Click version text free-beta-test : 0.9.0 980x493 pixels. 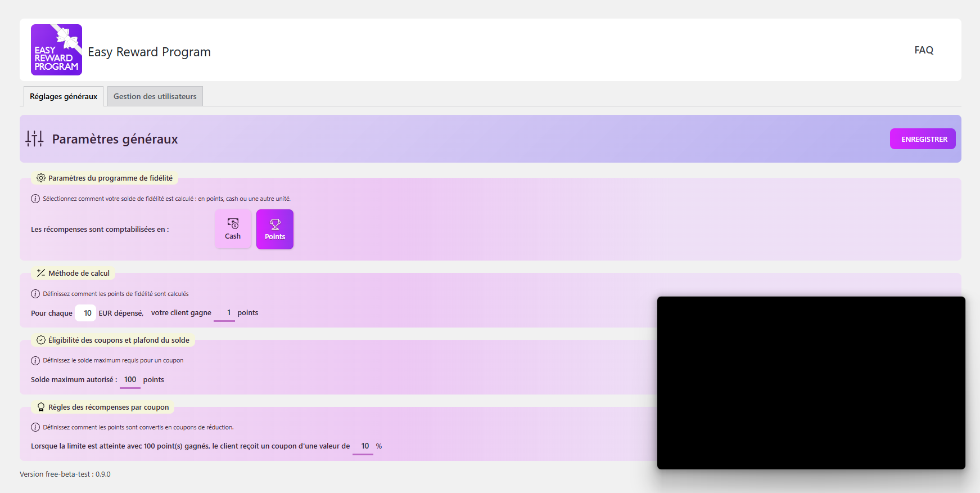[65, 474]
